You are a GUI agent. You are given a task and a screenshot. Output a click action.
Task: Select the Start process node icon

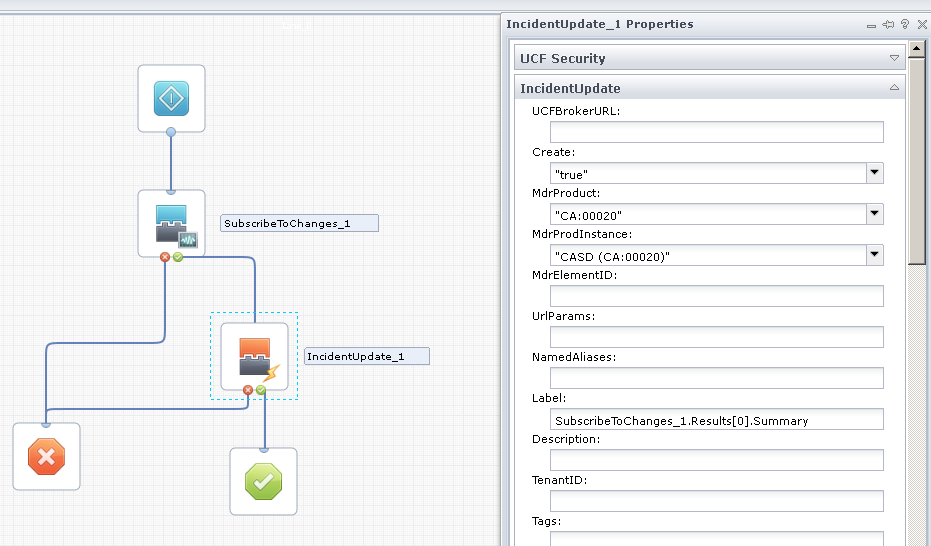click(171, 98)
